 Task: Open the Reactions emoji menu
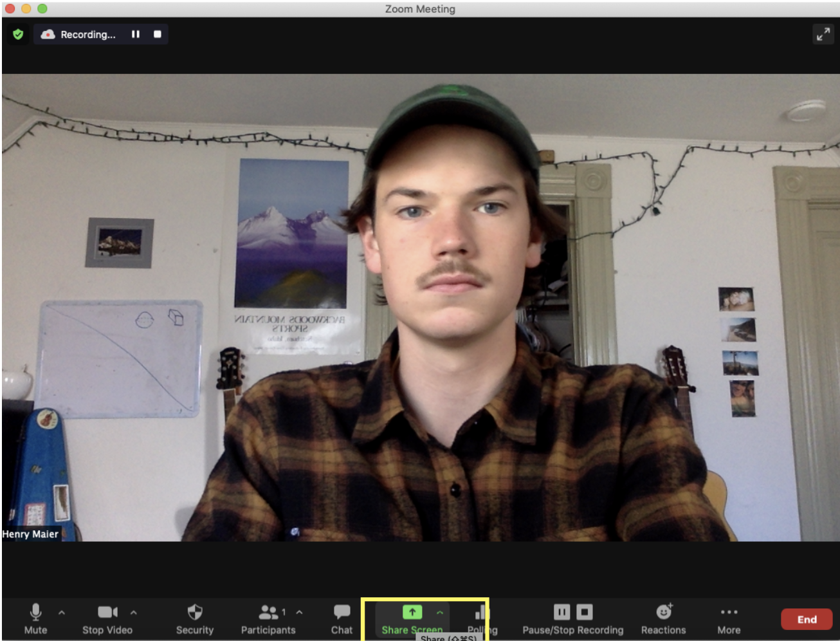click(x=663, y=618)
